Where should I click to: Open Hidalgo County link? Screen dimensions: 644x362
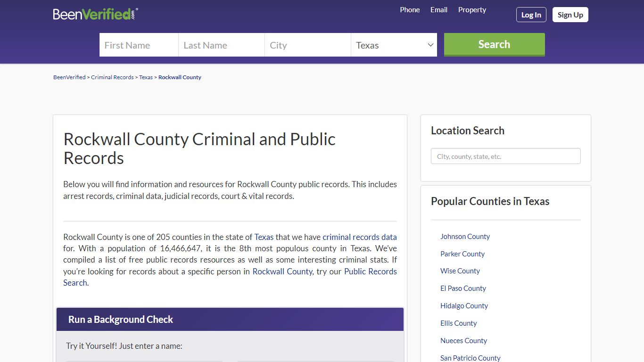tap(464, 306)
